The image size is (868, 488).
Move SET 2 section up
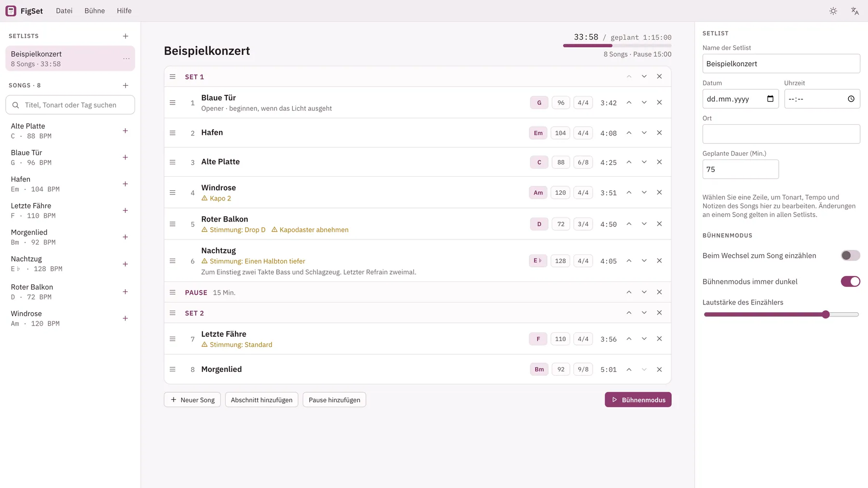pos(629,313)
